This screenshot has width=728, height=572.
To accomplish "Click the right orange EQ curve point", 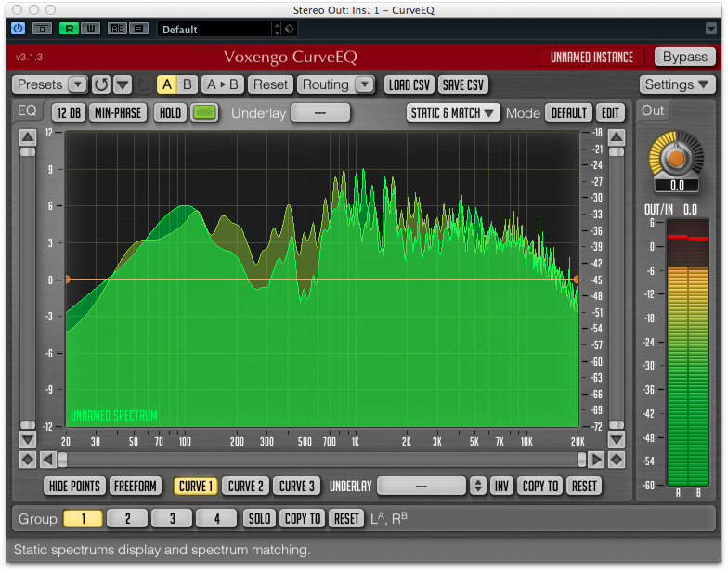I will [576, 279].
